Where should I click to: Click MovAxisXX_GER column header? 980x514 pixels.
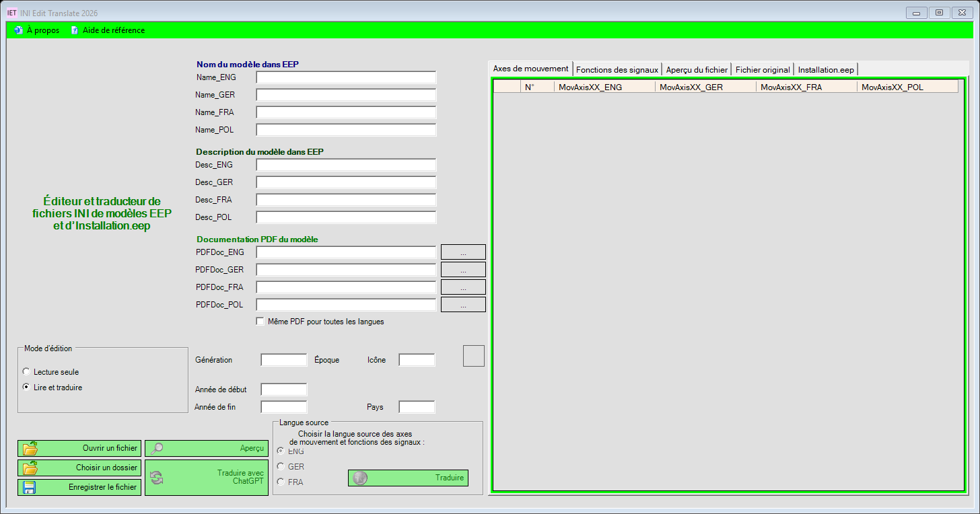705,87
